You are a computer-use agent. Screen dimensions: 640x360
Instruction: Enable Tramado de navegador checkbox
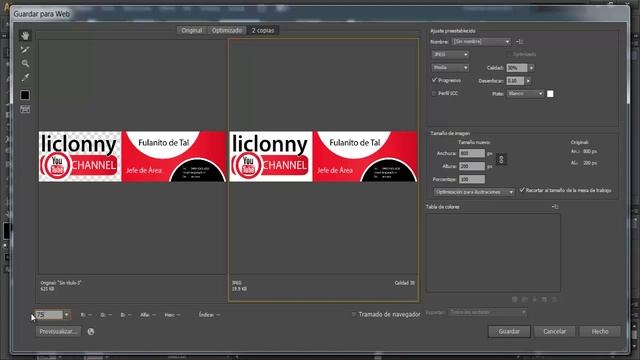coord(354,314)
